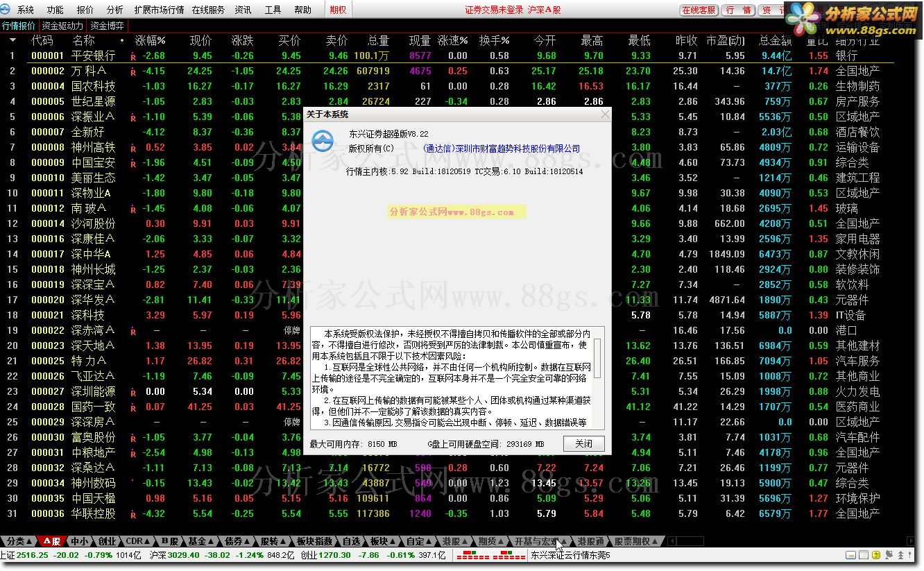Screen dimensions: 924x571
Task: Open the 帮助 menu
Action: (302, 10)
